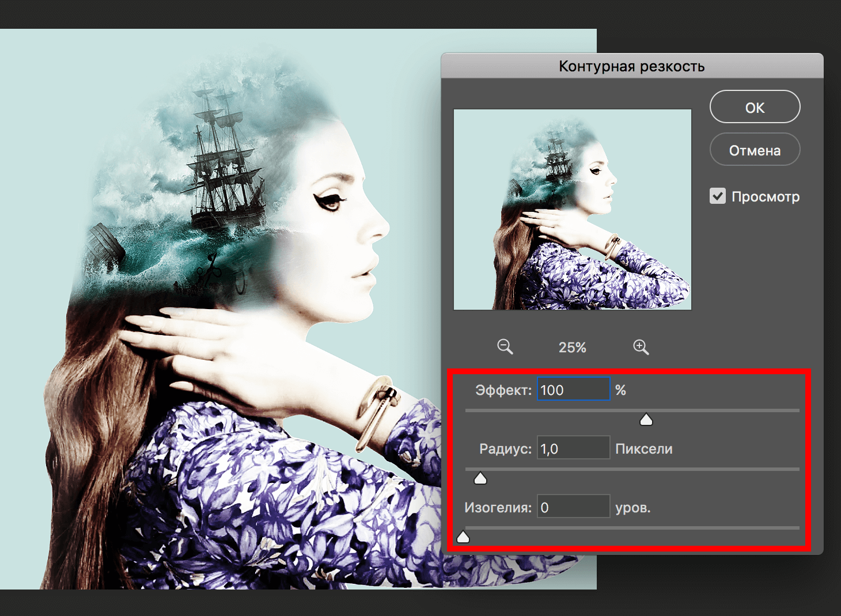Image resolution: width=841 pixels, height=616 pixels.
Task: Click the Радиус label text
Action: click(x=505, y=449)
